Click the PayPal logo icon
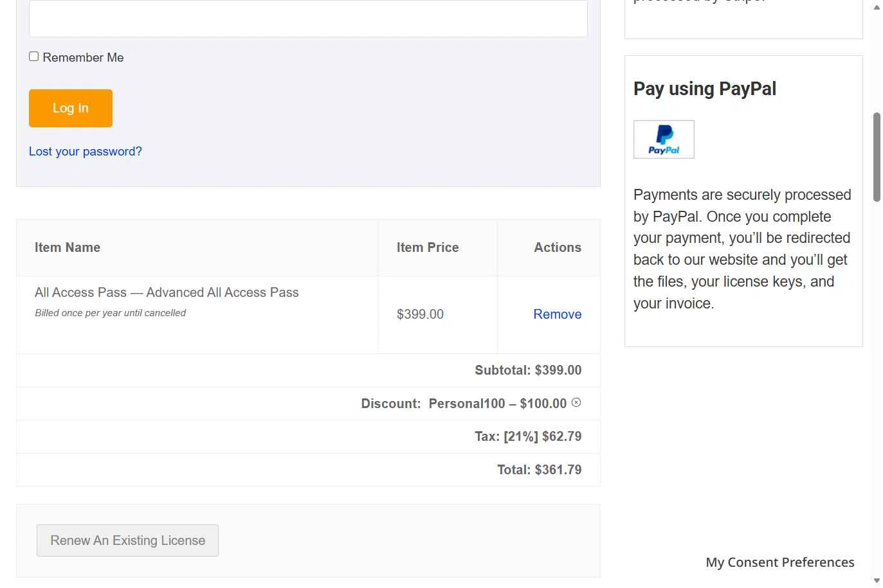The image size is (883, 588). [664, 139]
